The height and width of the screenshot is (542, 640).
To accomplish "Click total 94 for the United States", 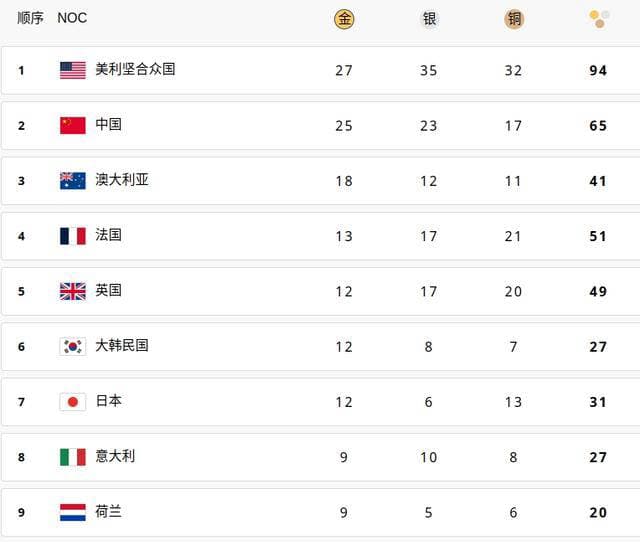I will tap(598, 70).
